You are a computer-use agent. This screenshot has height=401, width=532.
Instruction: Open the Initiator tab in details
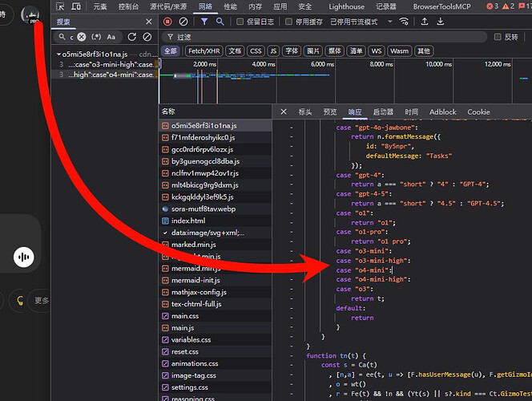[x=383, y=111]
